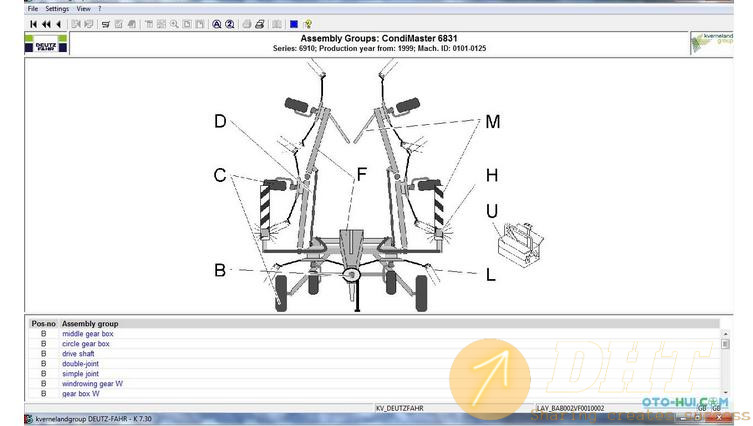Open the Settings menu

[x=57, y=9]
